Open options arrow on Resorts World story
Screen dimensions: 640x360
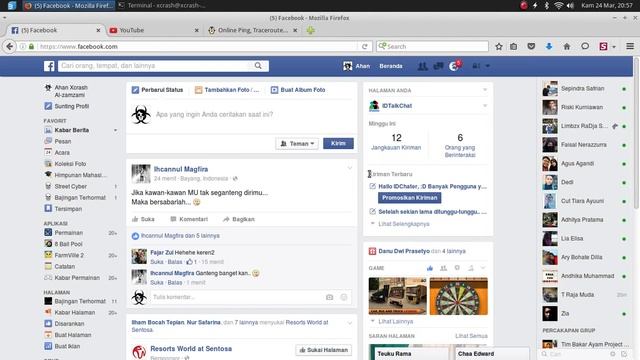(349, 323)
